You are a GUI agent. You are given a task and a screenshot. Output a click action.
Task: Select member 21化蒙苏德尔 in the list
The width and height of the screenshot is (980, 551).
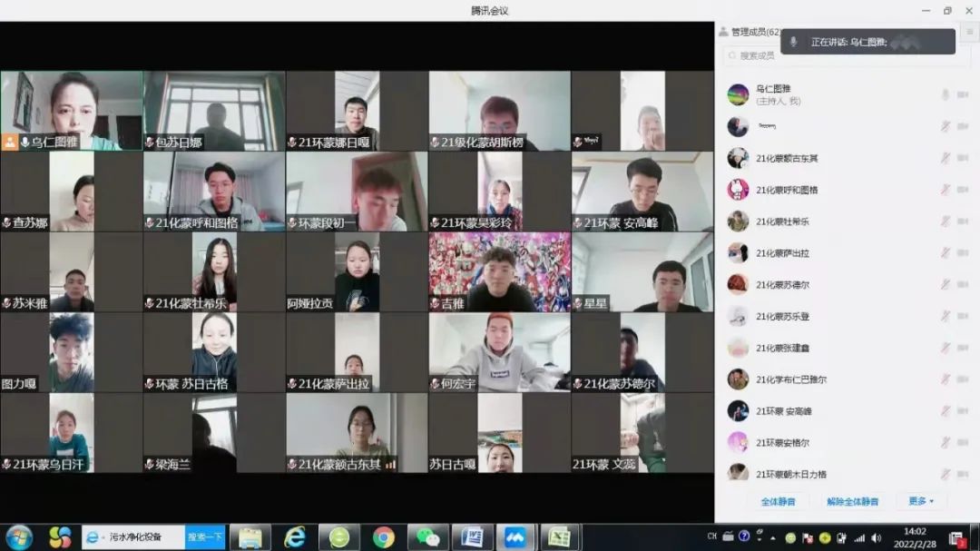783,285
